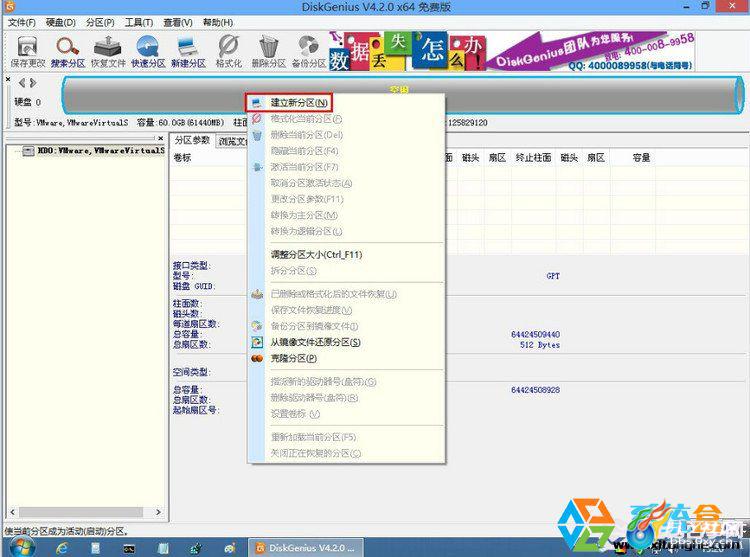Click the DiskGenius team advertisement banner

point(511,52)
